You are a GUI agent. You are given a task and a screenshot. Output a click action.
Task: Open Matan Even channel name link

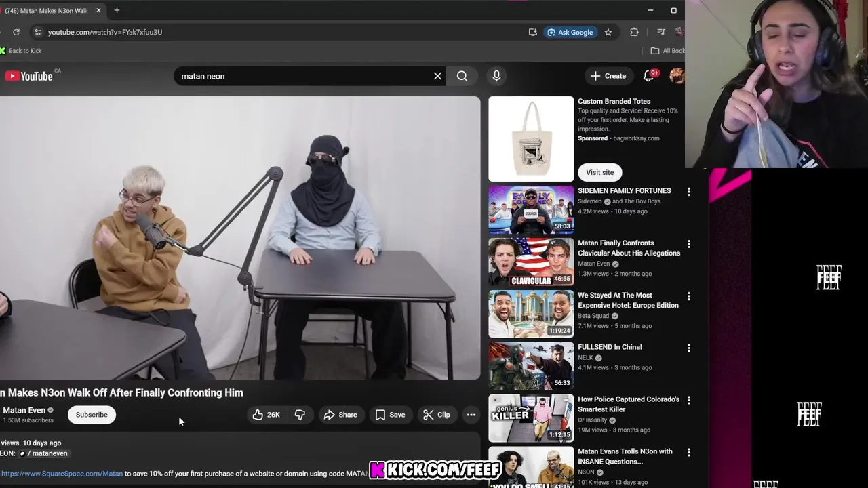24,410
